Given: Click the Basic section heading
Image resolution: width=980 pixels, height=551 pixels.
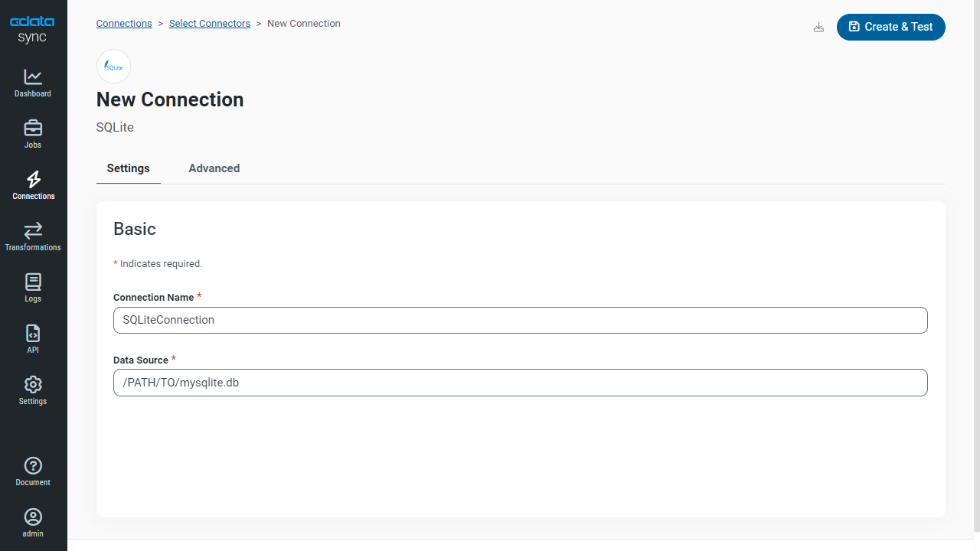Looking at the screenshot, I should (x=135, y=229).
